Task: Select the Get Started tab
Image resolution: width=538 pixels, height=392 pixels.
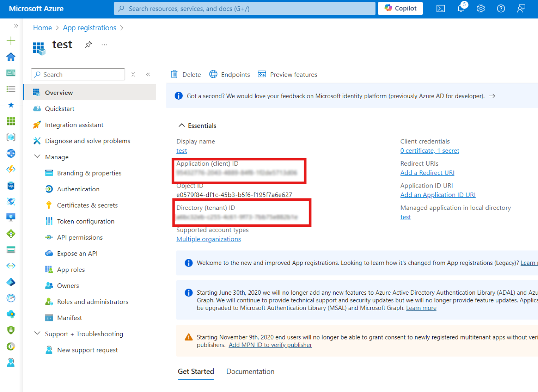Action: click(x=196, y=372)
